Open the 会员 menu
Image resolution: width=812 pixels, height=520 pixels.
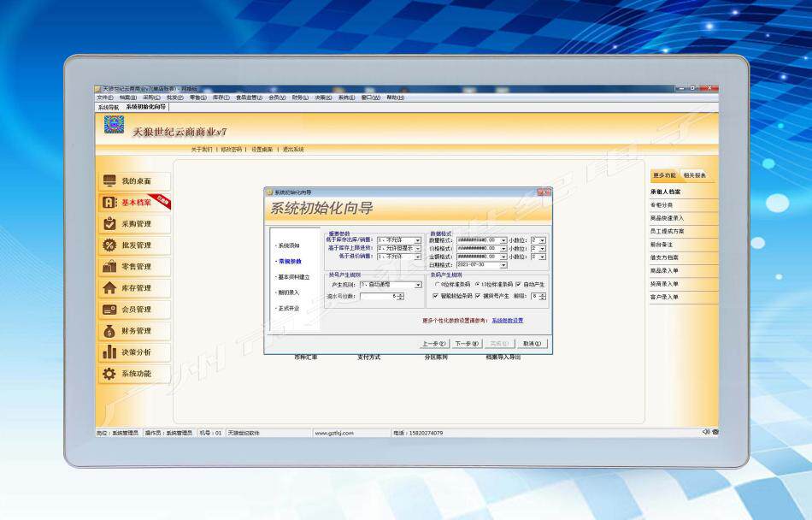277,97
